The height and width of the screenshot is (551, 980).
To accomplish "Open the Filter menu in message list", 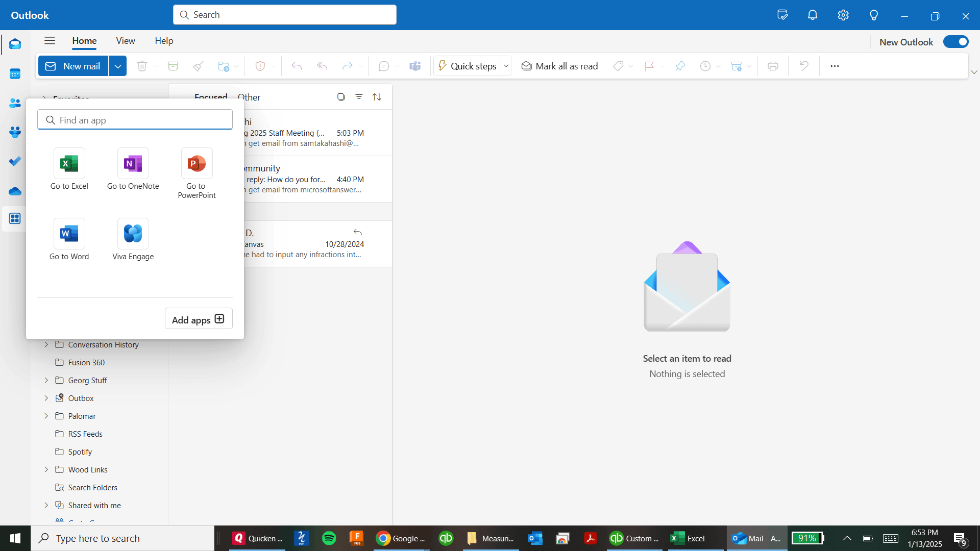I will [359, 97].
